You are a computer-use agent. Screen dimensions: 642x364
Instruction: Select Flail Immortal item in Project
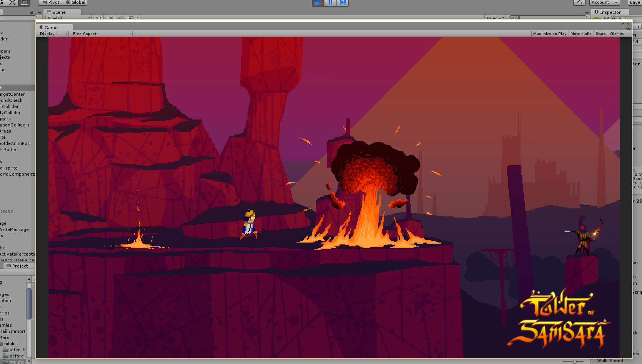click(13, 331)
